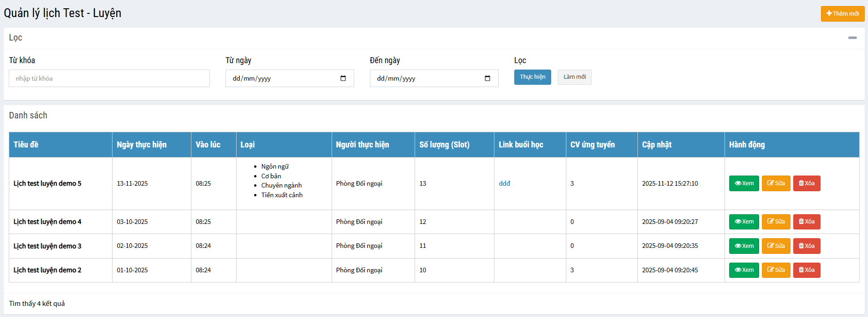Delete Lịch test luyện demo 5
Screen dimensions: 868x317
(x=806, y=183)
